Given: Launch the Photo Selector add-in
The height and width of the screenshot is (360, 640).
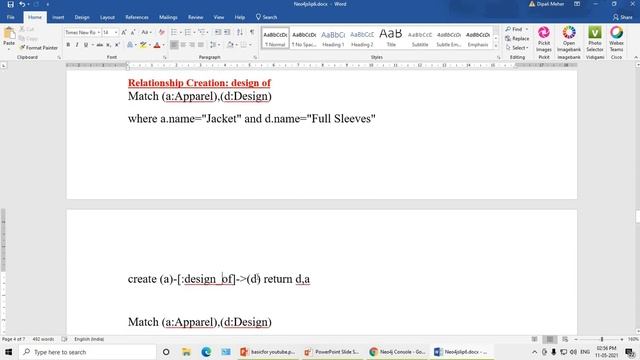Looking at the screenshot, I should [595, 39].
